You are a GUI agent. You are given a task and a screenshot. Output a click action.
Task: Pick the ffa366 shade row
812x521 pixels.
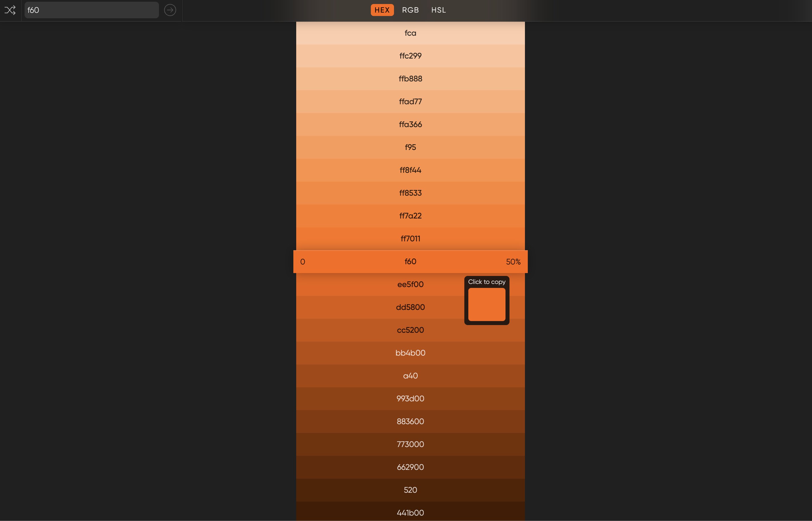pyautogui.click(x=410, y=125)
